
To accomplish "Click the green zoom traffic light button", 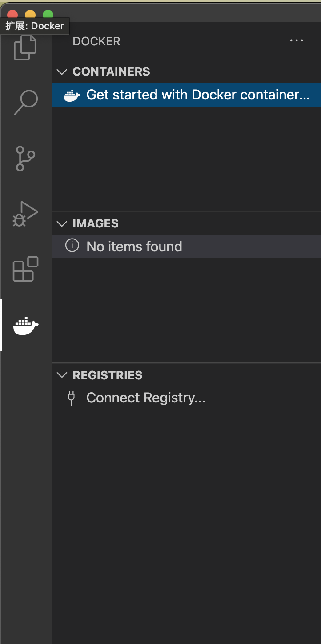I will coord(48,14).
